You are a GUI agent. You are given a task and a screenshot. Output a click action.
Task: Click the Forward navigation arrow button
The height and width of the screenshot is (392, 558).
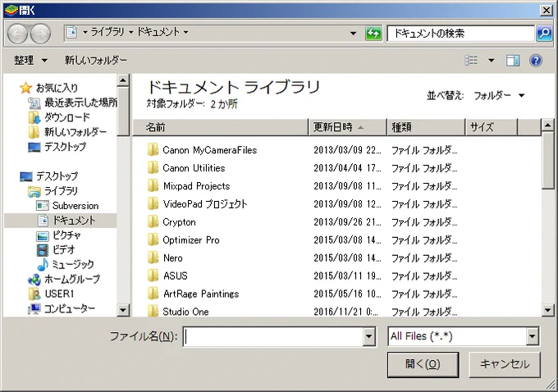coord(40,34)
